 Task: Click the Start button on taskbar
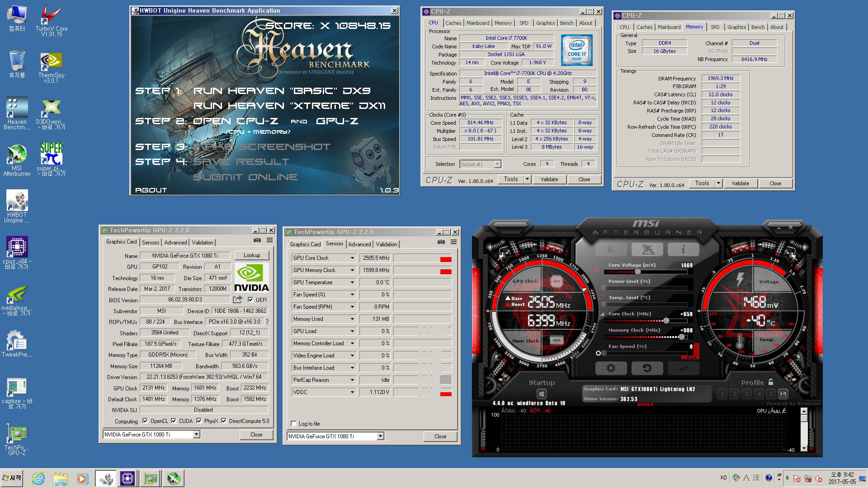(x=12, y=478)
